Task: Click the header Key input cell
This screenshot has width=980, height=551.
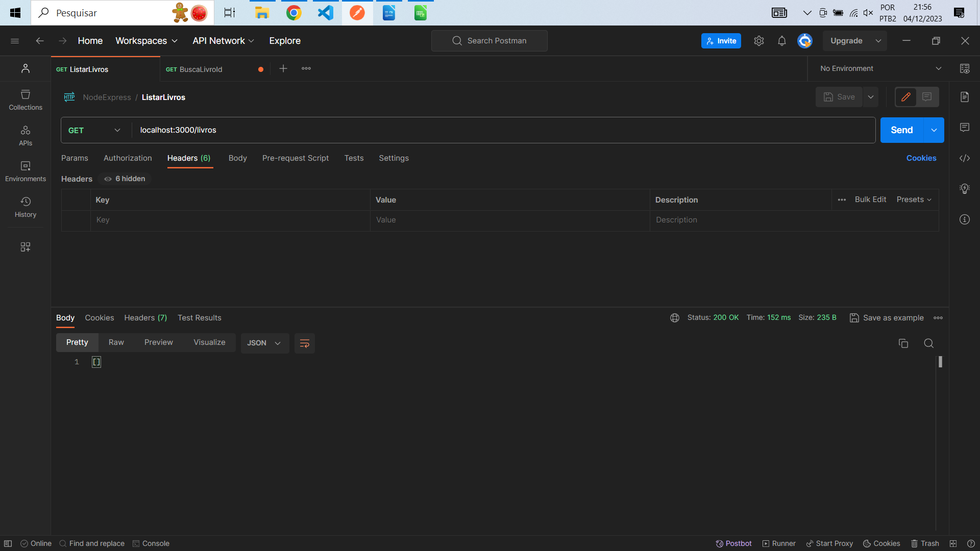Action: point(230,220)
